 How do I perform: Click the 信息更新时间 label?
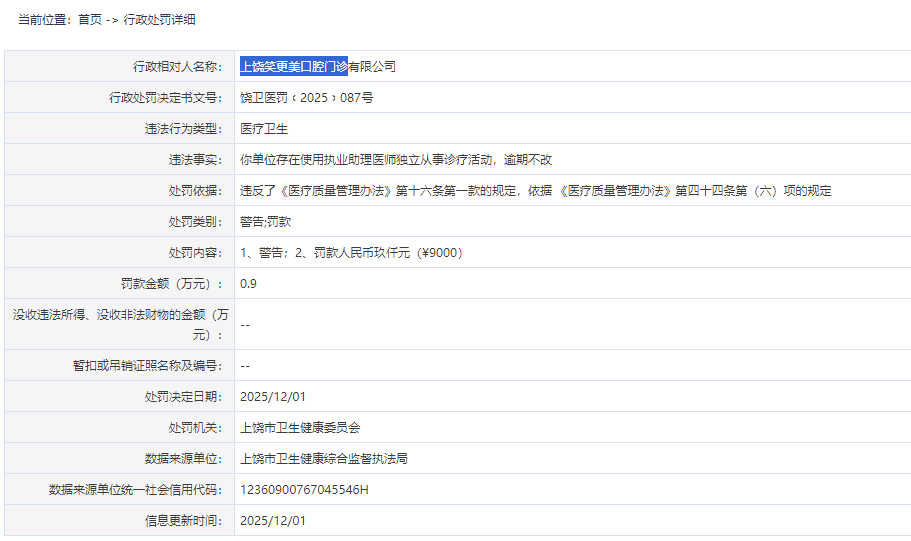(184, 521)
